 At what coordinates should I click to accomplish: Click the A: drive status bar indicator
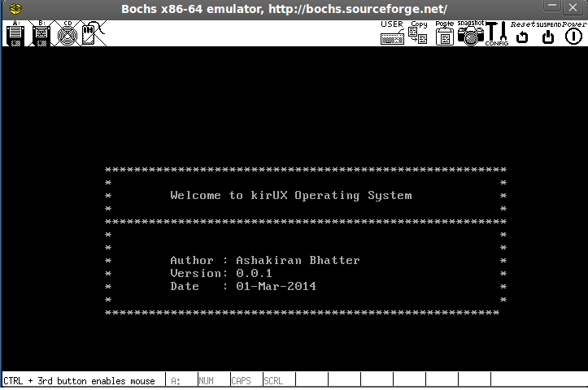pyautogui.click(x=176, y=380)
